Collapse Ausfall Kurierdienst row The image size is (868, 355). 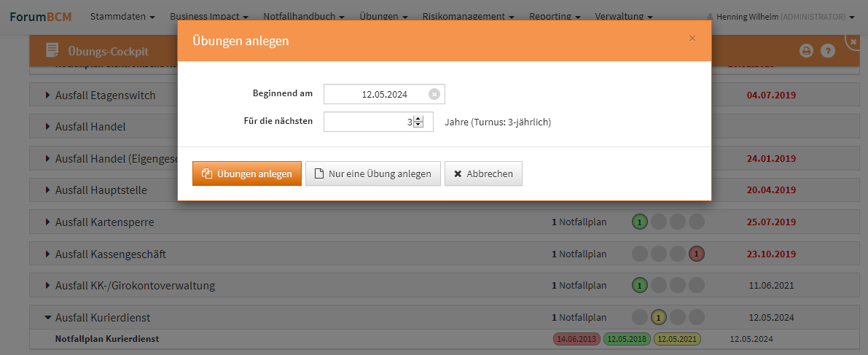pyautogui.click(x=48, y=318)
